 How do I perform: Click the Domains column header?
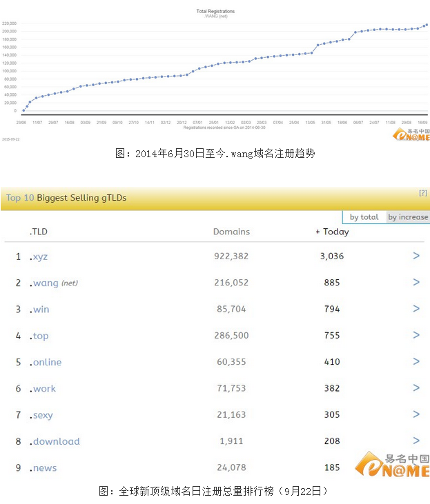231,232
